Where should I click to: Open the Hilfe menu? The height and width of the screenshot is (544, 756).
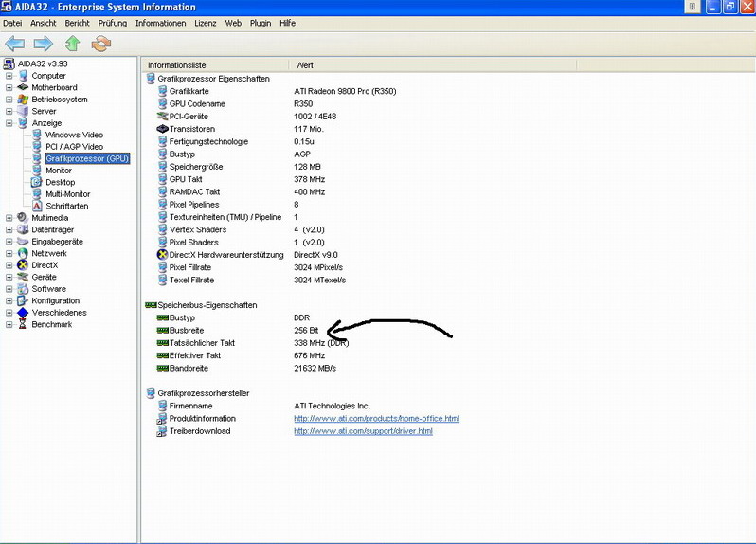[x=287, y=23]
